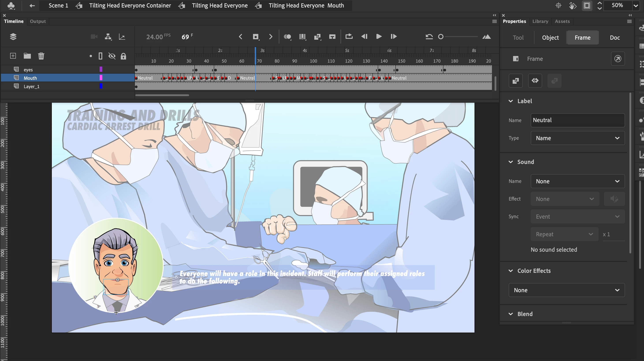
Task: Go back to Scene 1
Action: [58, 6]
